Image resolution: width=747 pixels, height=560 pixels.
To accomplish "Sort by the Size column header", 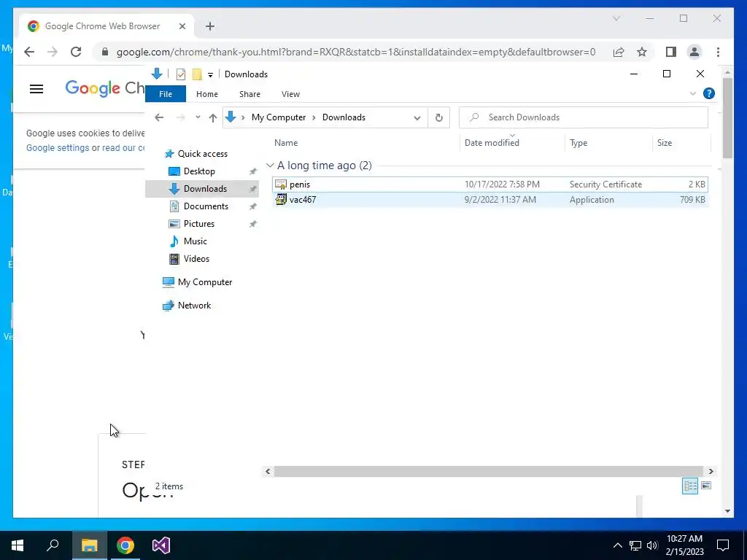I will click(664, 143).
